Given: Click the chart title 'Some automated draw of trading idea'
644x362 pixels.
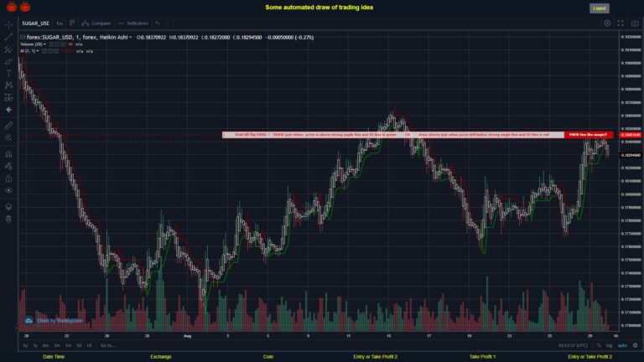Looking at the screenshot, I should pos(319,8).
